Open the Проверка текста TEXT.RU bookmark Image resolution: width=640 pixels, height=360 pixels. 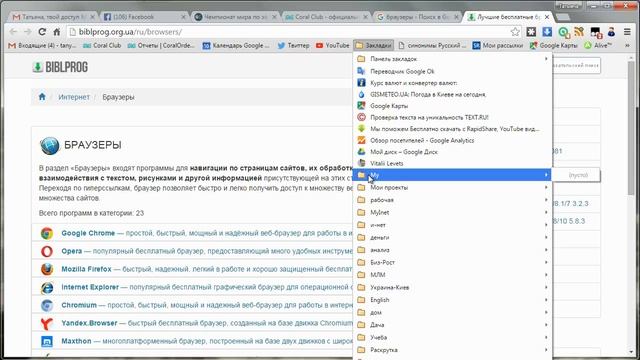click(452, 117)
